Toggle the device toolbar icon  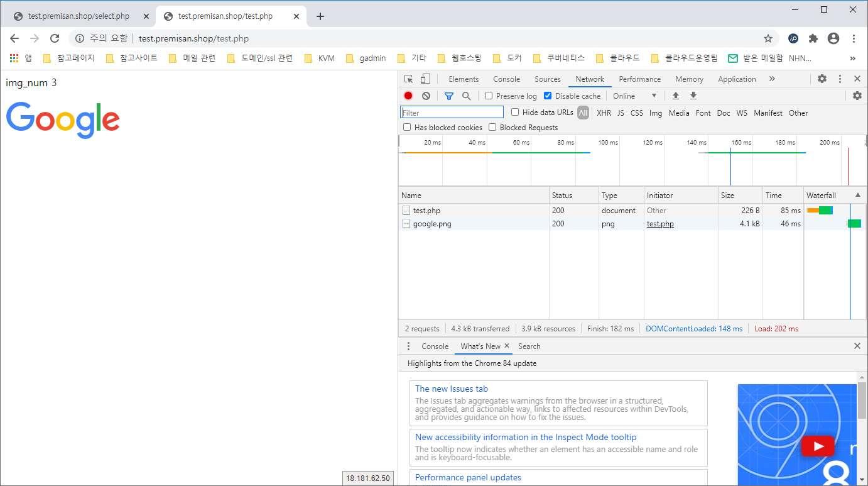click(425, 79)
